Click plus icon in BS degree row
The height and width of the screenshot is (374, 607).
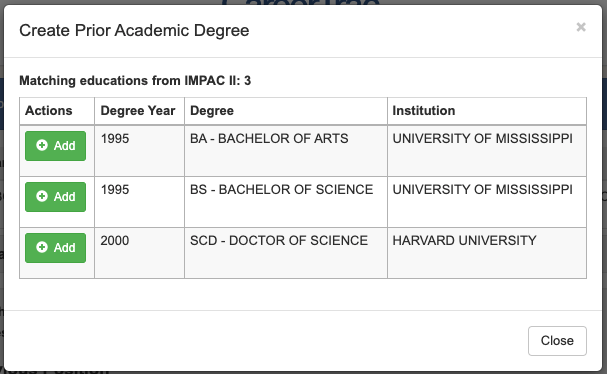[42, 196]
